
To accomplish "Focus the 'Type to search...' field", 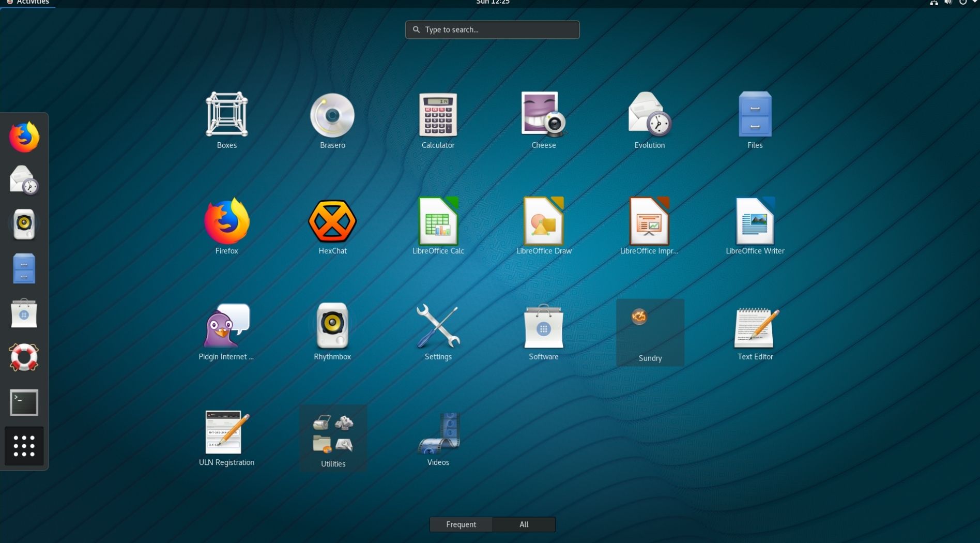I will click(x=492, y=29).
